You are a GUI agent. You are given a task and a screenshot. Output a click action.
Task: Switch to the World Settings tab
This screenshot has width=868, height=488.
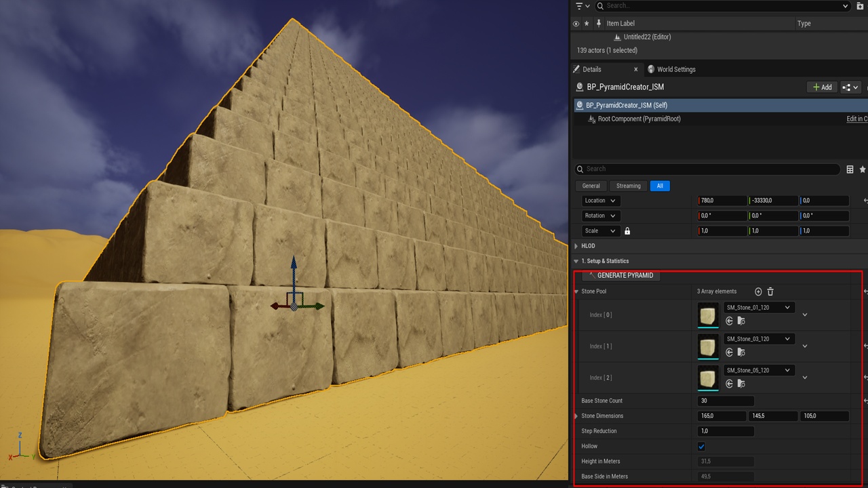point(671,69)
